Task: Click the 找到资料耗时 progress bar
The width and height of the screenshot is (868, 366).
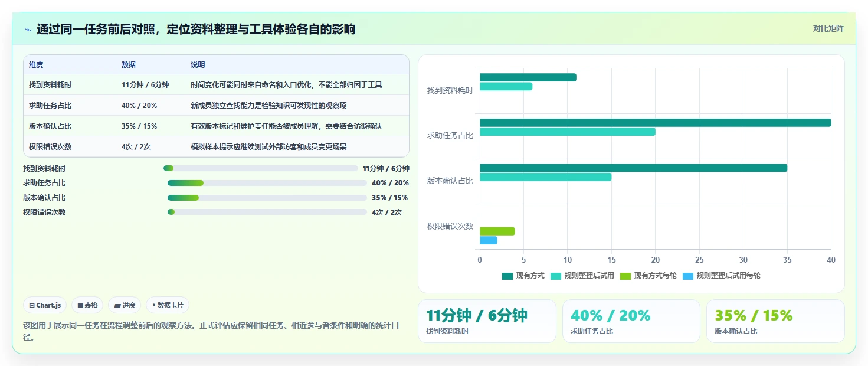Action: click(x=261, y=168)
